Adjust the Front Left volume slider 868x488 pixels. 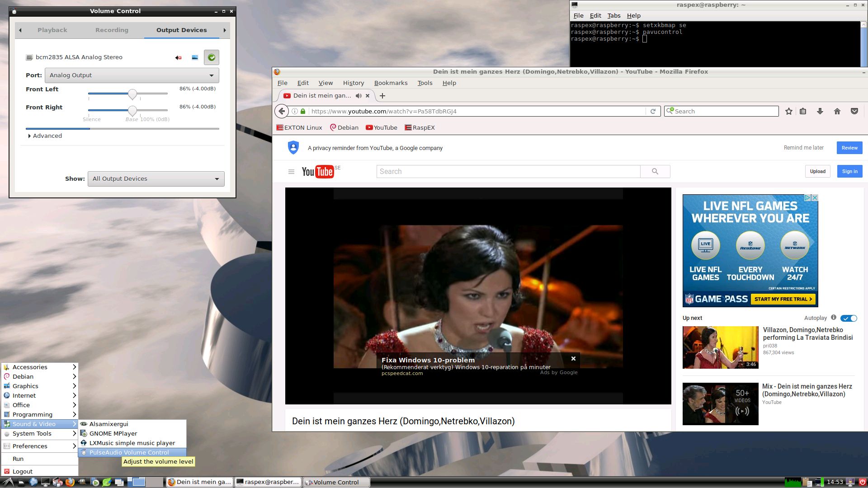point(132,94)
